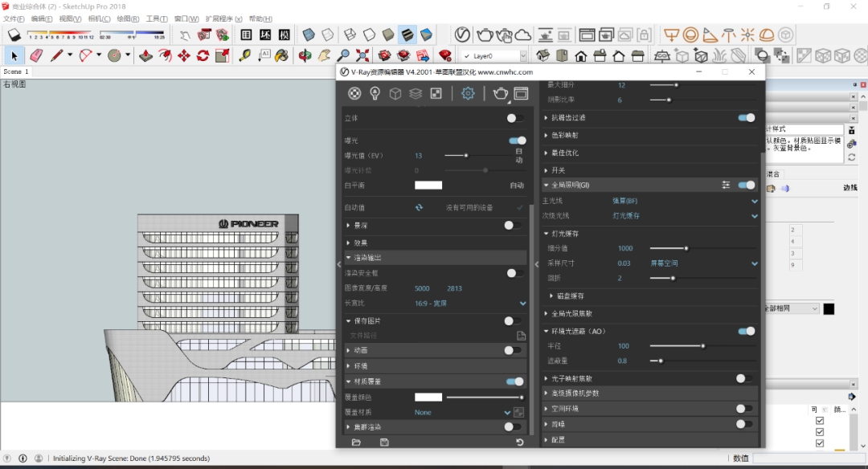Create V-Ray sphere light
The image size is (868, 469).
pyautogui.click(x=690, y=35)
